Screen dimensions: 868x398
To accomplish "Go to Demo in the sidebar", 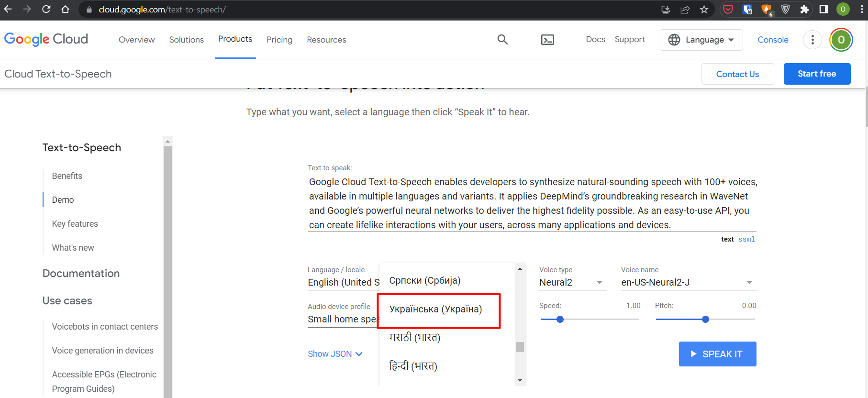I will coord(63,200).
